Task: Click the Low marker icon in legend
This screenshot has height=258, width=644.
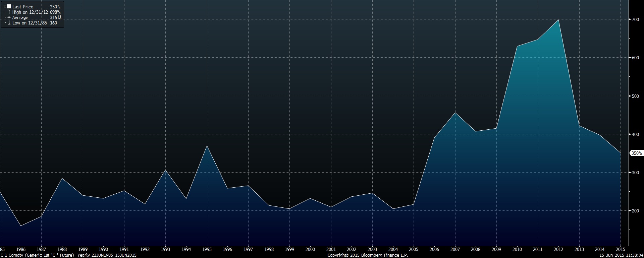Action: pyautogui.click(x=9, y=23)
